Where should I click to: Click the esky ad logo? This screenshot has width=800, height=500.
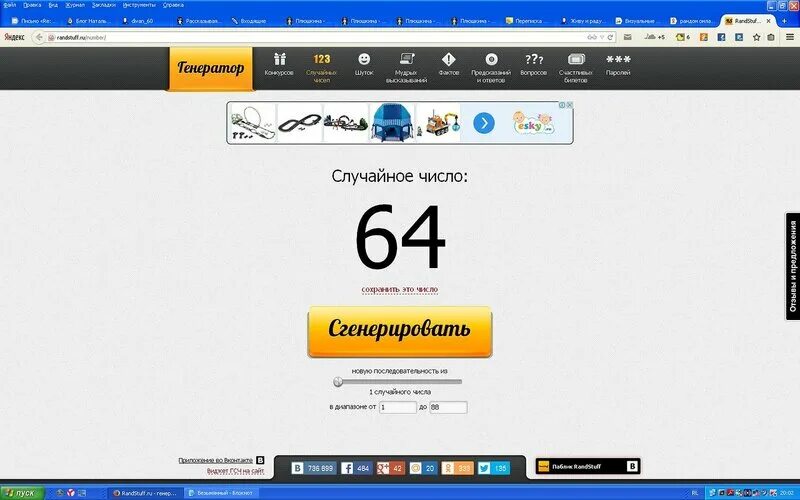click(532, 123)
